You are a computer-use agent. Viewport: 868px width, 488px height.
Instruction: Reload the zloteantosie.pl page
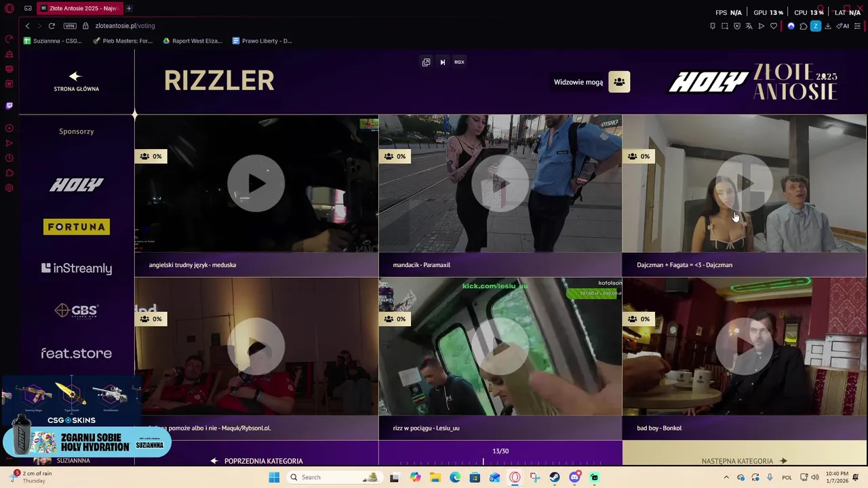[52, 26]
